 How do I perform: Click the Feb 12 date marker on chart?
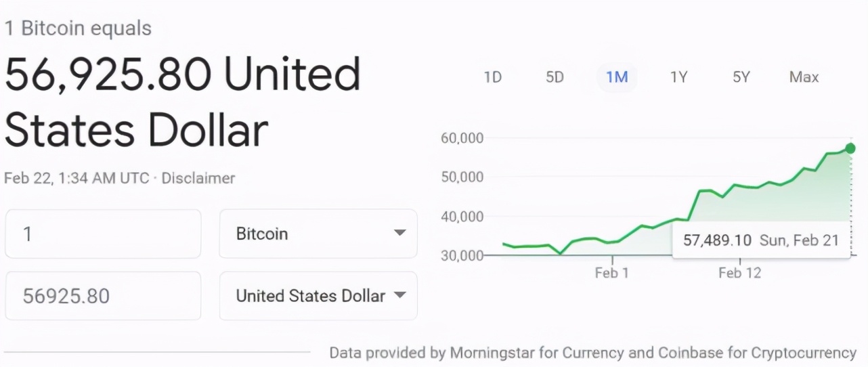coord(740,273)
